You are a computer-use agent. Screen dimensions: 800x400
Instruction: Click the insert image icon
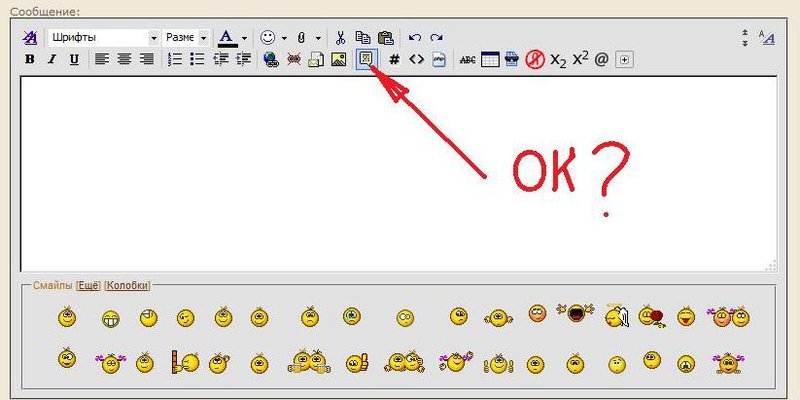click(x=339, y=59)
